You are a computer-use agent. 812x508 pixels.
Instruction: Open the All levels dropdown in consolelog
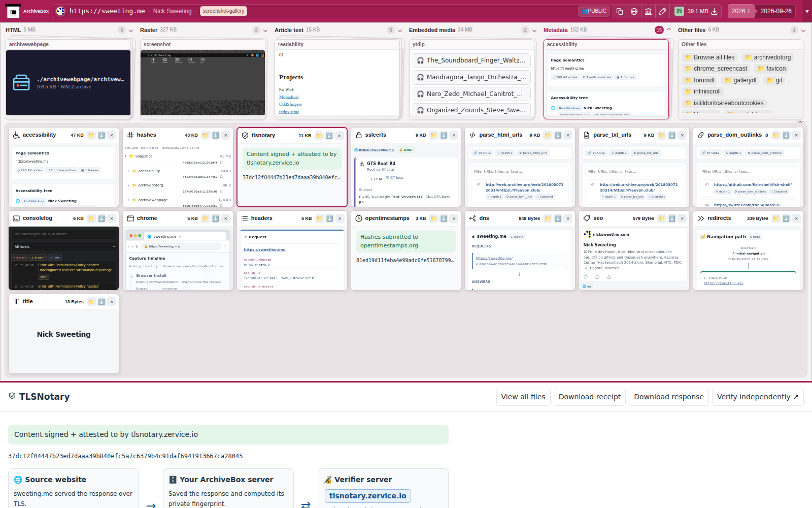click(64, 246)
